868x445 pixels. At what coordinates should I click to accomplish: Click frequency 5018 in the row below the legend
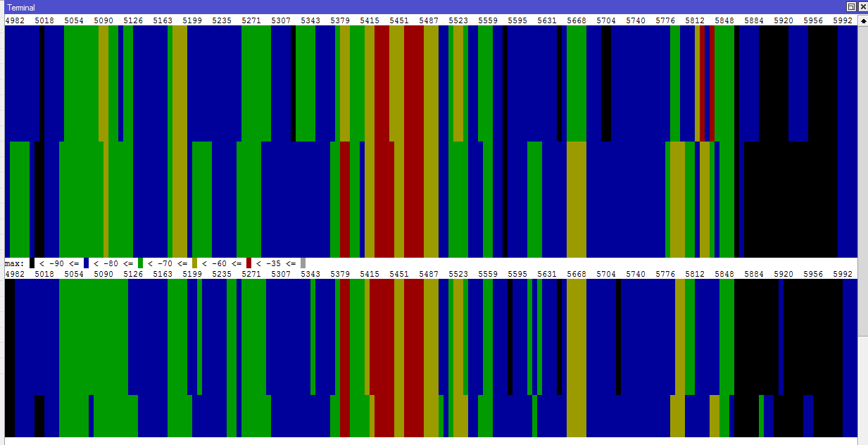(44, 274)
